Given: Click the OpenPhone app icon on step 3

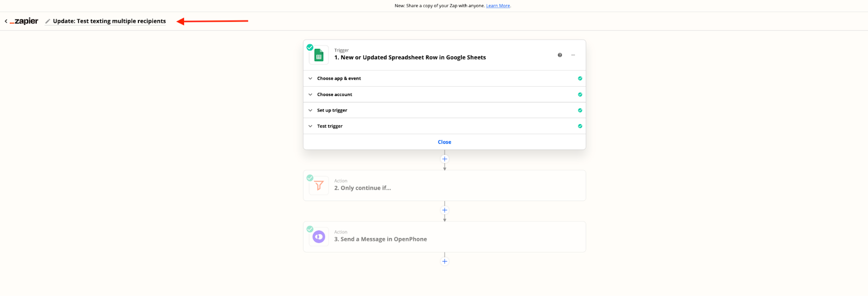Looking at the screenshot, I should pyautogui.click(x=319, y=237).
